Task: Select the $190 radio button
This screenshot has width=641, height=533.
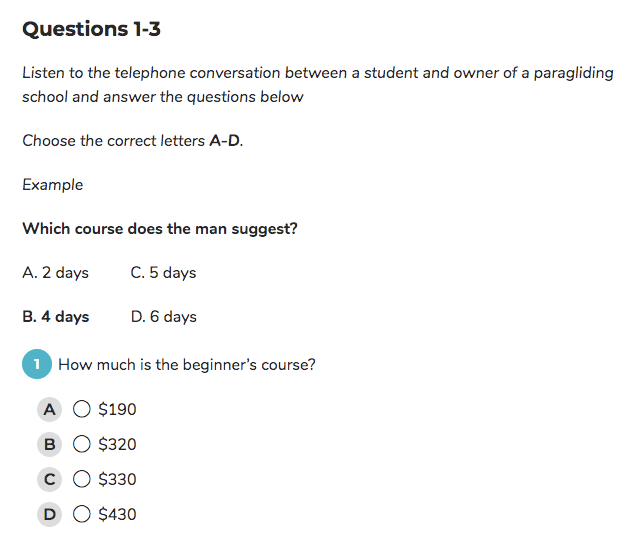Action: [x=82, y=409]
